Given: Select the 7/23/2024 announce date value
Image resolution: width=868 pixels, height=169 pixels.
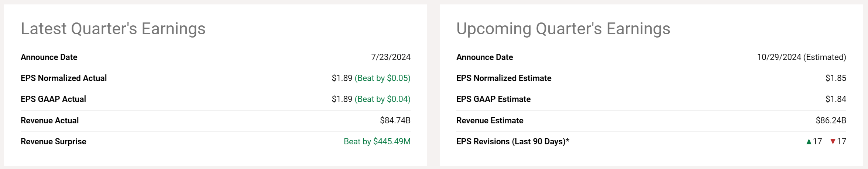Looking at the screenshot, I should [x=391, y=57].
